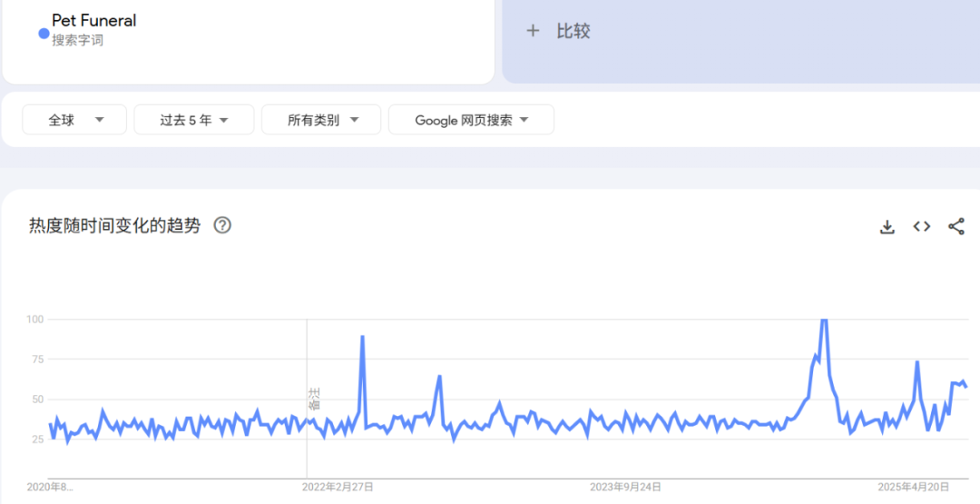Click the 备注 note marker on chart

pyautogui.click(x=314, y=399)
